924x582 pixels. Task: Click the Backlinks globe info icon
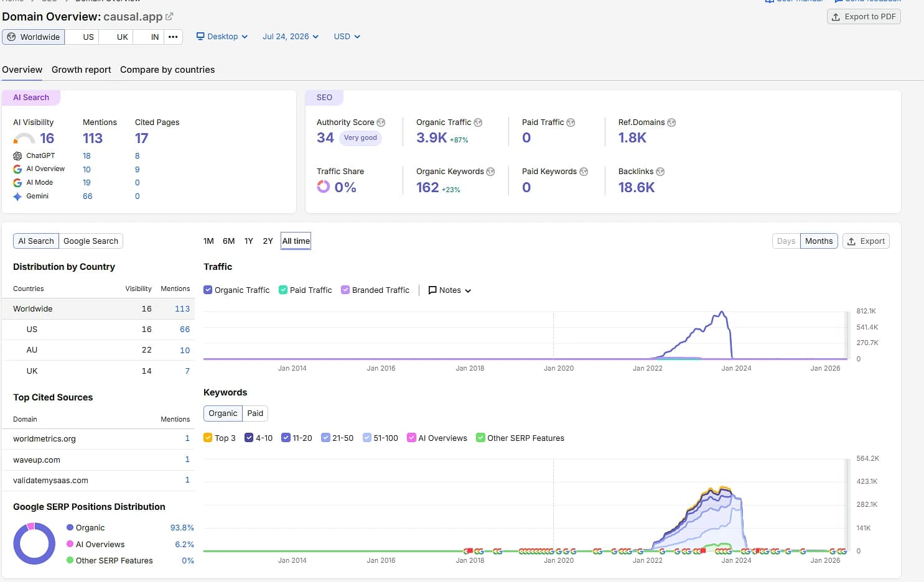tap(660, 172)
